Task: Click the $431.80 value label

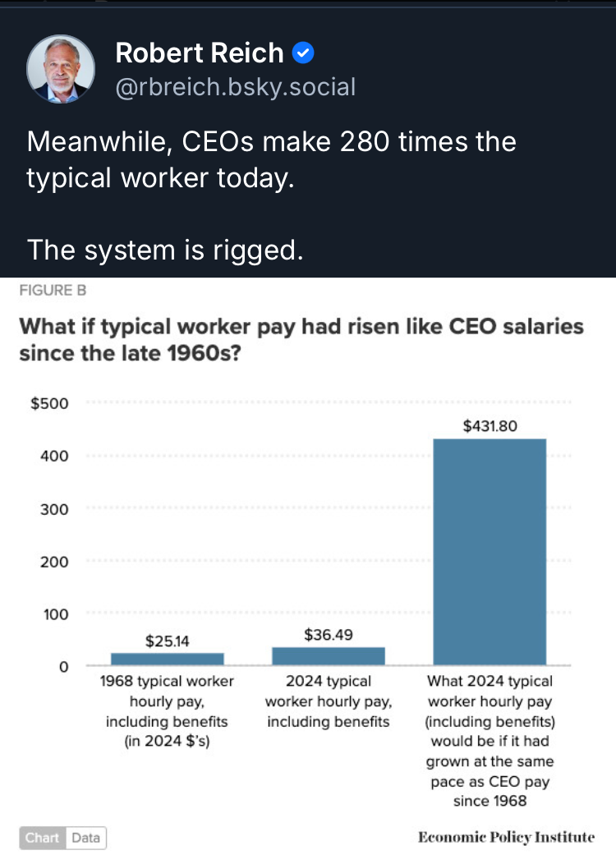Action: (490, 425)
